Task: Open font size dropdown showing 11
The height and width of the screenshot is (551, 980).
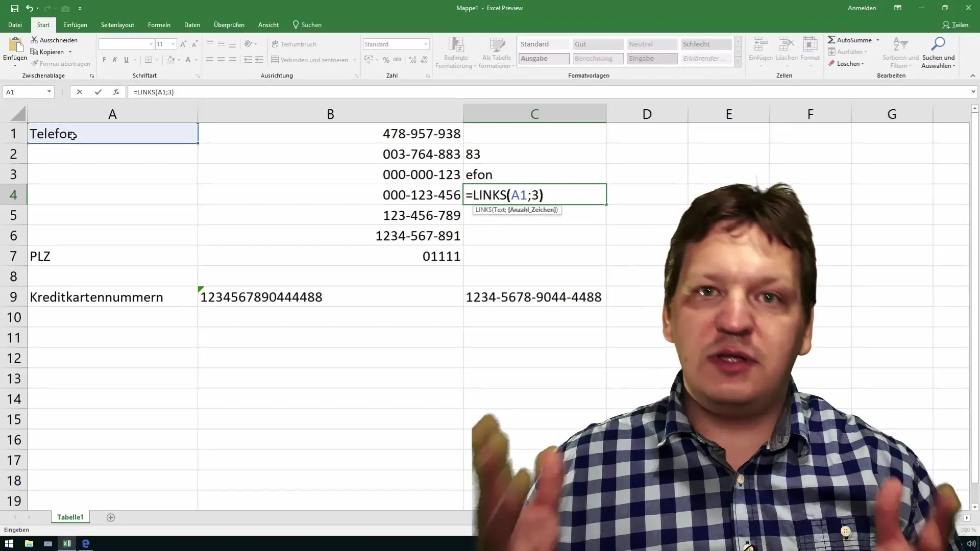Action: click(x=174, y=44)
